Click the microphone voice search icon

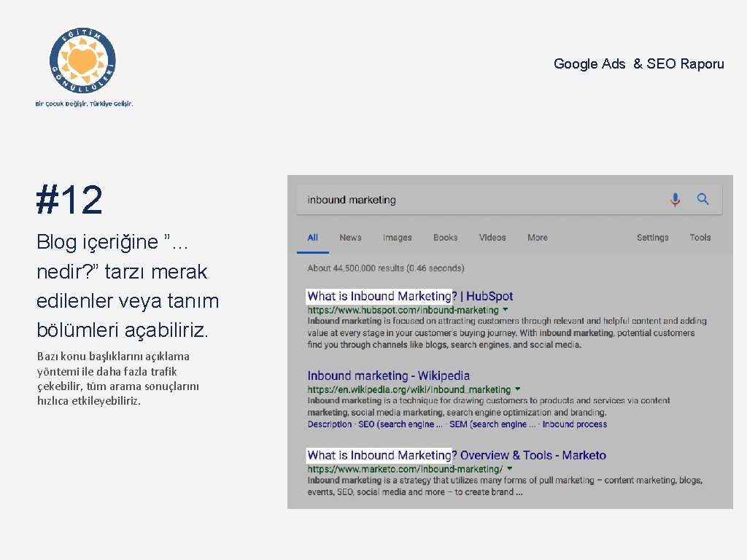675,199
